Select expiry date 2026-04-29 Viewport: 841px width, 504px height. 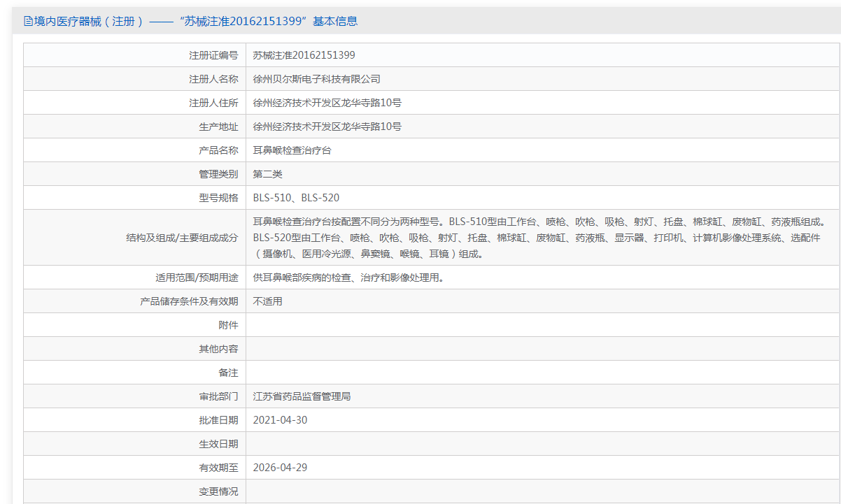[280, 468]
